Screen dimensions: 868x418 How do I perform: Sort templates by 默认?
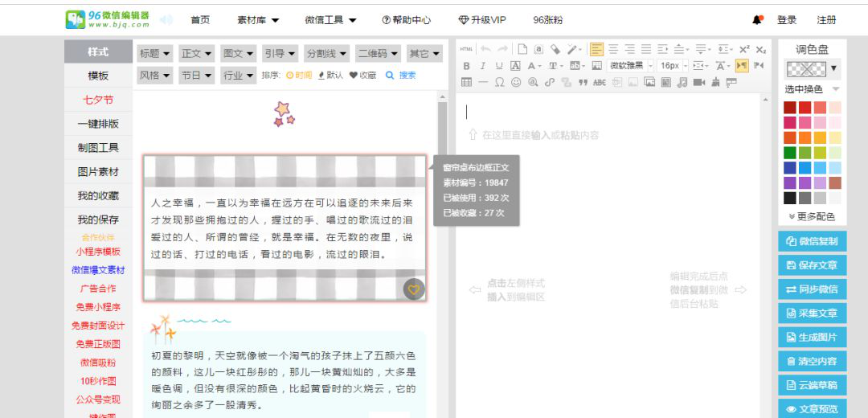click(x=330, y=76)
